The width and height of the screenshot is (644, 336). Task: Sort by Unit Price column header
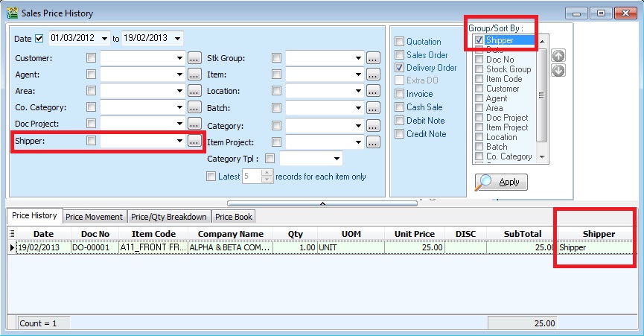click(x=414, y=234)
